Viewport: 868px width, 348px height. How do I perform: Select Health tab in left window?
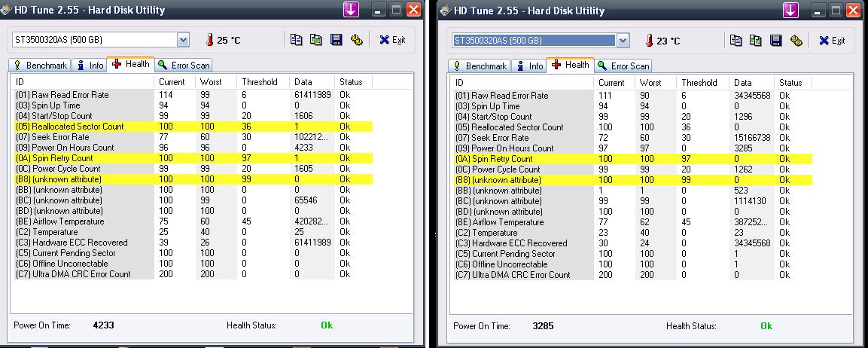pos(131,64)
